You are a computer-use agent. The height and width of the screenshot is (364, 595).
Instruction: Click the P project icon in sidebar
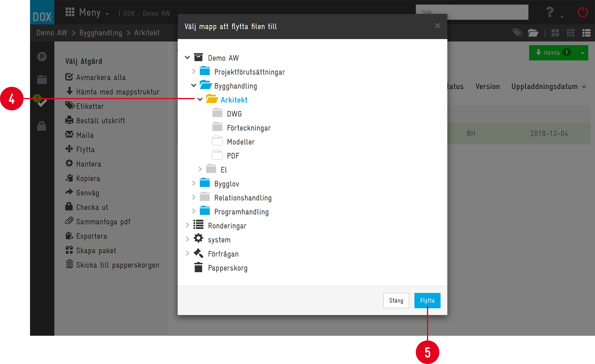[42, 56]
